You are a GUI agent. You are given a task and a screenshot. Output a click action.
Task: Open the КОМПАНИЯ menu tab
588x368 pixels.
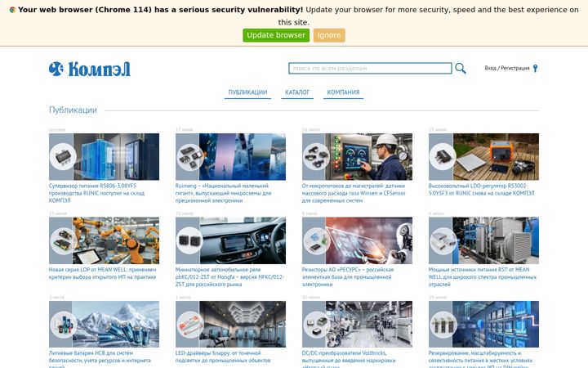(x=343, y=92)
